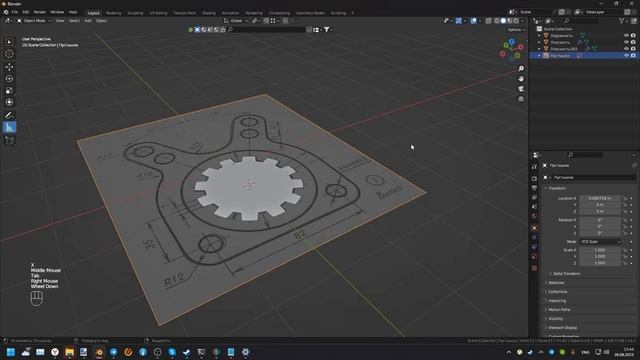640x360 pixels.
Task: Open the rotation Mode XYZ Euler dropdown
Action: pyautogui.click(x=600, y=242)
